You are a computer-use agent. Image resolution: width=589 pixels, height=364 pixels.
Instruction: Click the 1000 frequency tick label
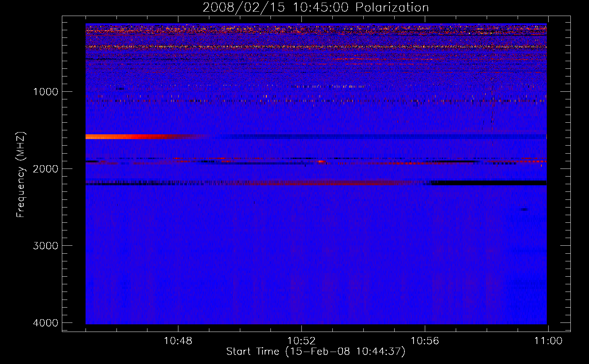[46, 92]
